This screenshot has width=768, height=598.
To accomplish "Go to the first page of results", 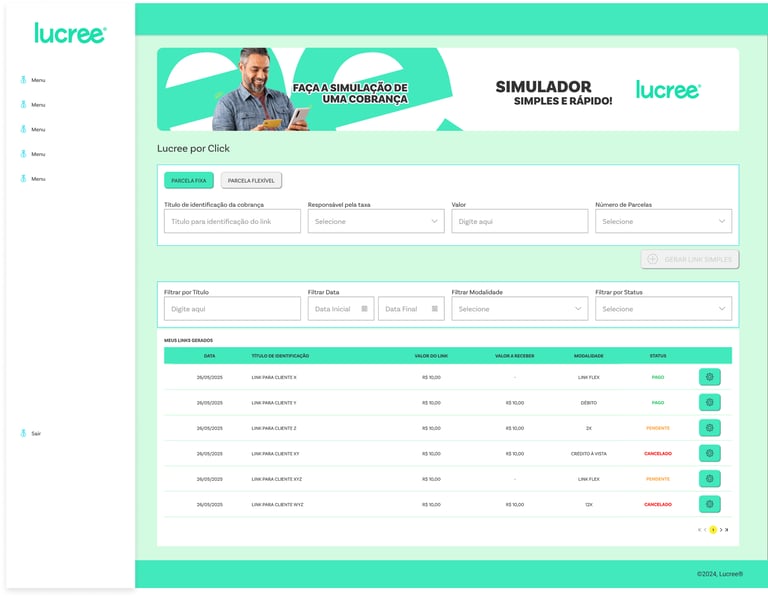I will 699,529.
